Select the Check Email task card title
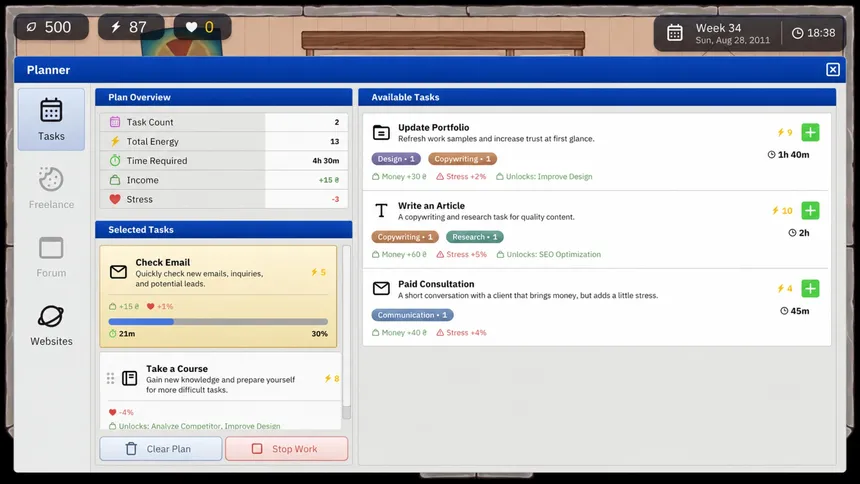The width and height of the screenshot is (860, 484). (x=162, y=262)
